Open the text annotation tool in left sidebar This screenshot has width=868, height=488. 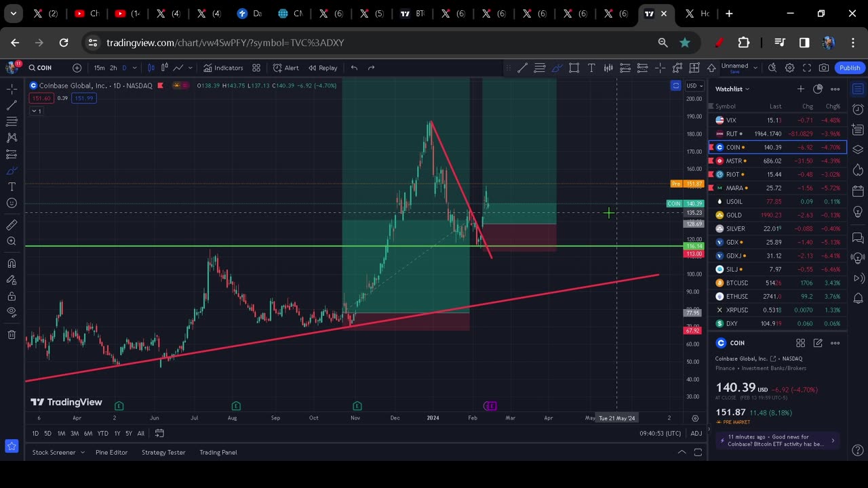pos(12,186)
